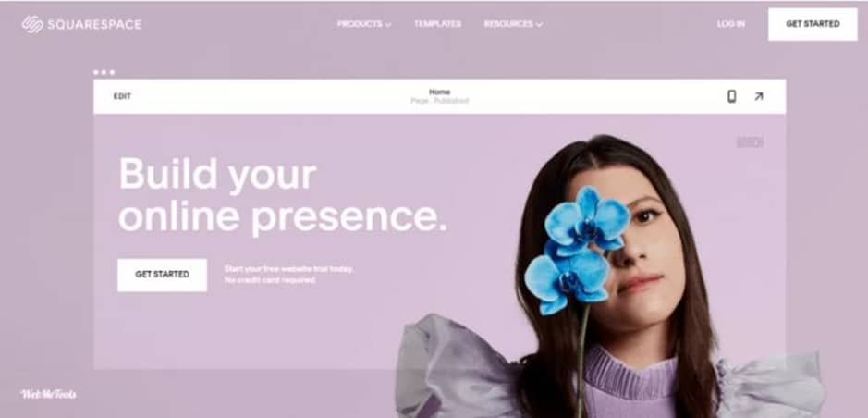Click the Home page title
Viewport: 868px width, 418px height.
point(439,92)
